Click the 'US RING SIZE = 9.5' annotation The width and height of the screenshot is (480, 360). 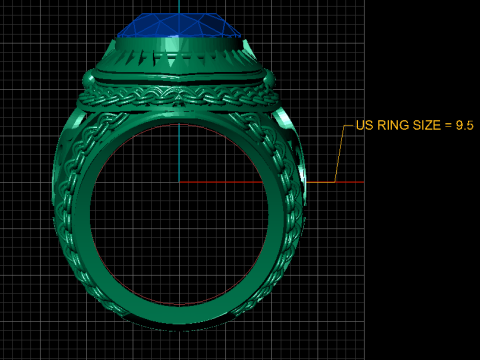coord(414,125)
